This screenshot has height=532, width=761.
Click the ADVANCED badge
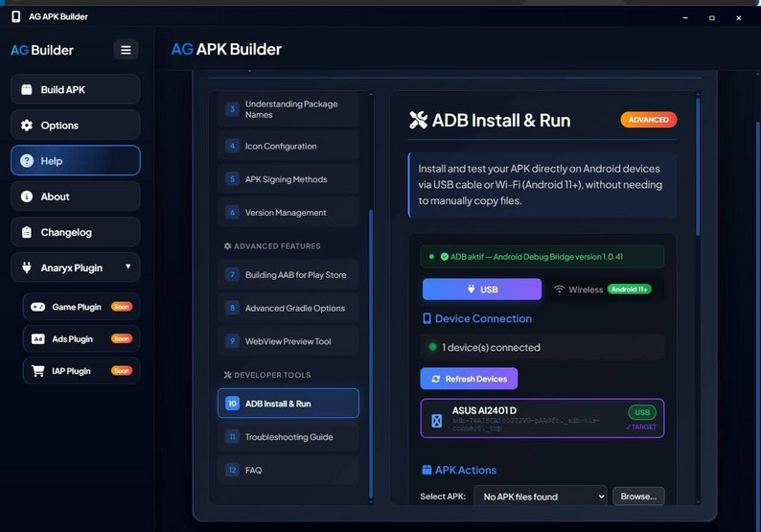(x=649, y=120)
